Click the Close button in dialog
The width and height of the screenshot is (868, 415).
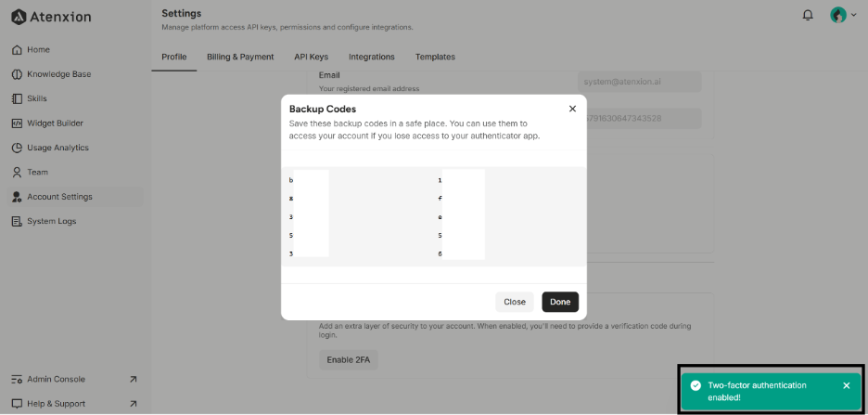pos(515,302)
